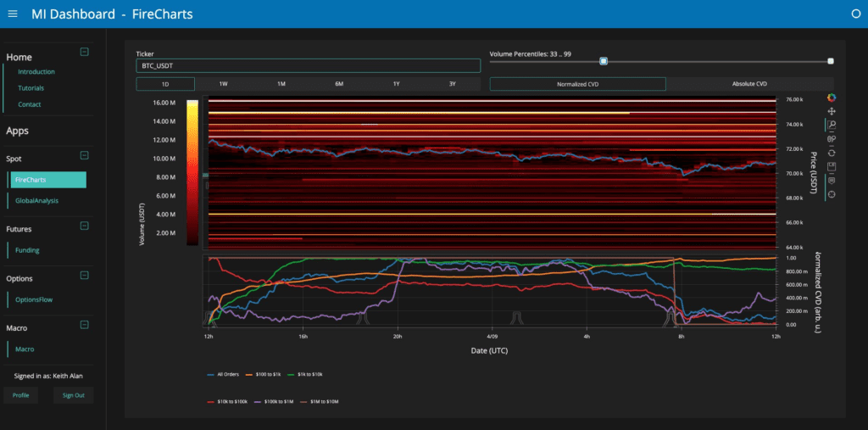Collapse the Spot section
868x430 pixels.
tap(84, 155)
